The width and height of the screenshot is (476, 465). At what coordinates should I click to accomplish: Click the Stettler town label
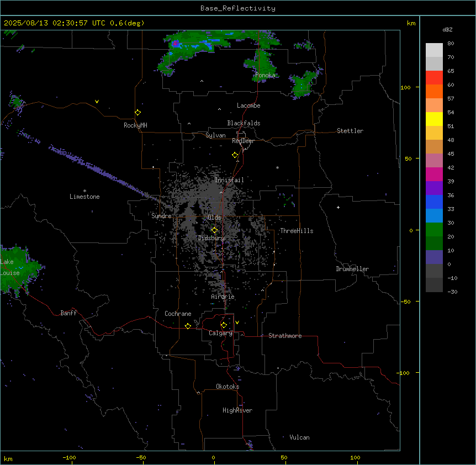(x=350, y=131)
